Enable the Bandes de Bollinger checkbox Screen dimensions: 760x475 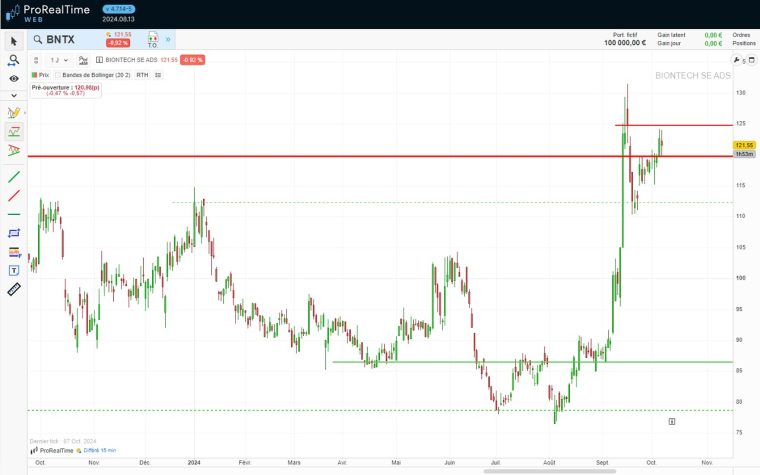tap(57, 75)
